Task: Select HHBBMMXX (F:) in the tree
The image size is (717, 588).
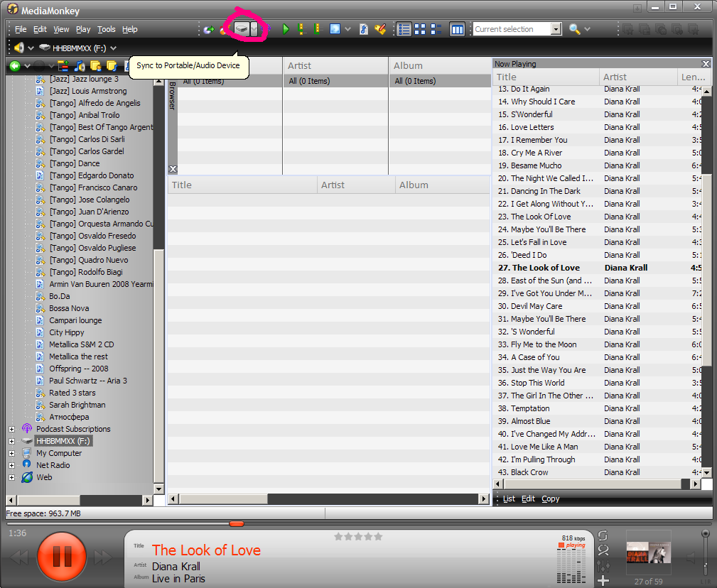Action: (63, 441)
